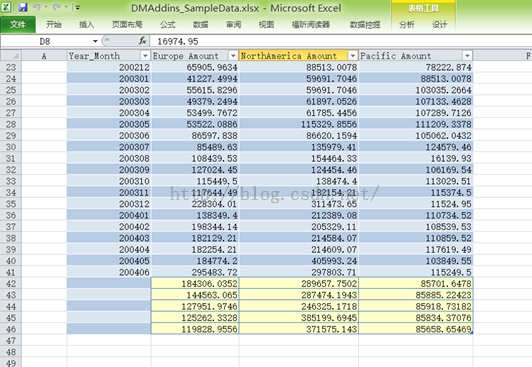Select cell with 200212
The width and height of the screenshot is (532, 367).
[109, 67]
